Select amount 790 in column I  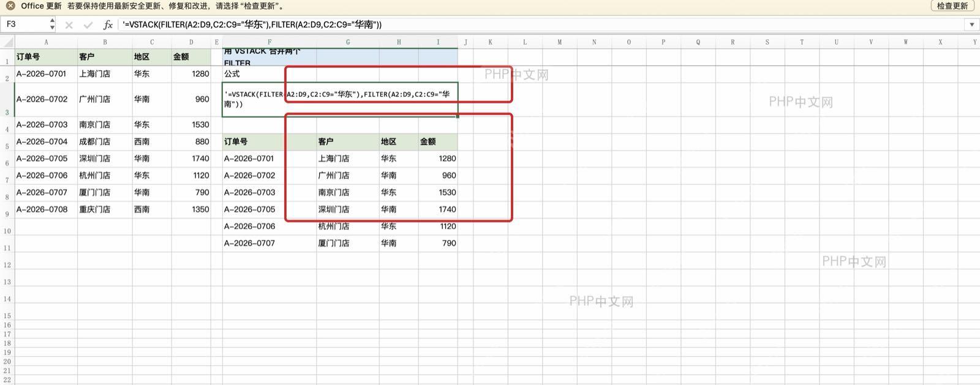tap(438, 244)
